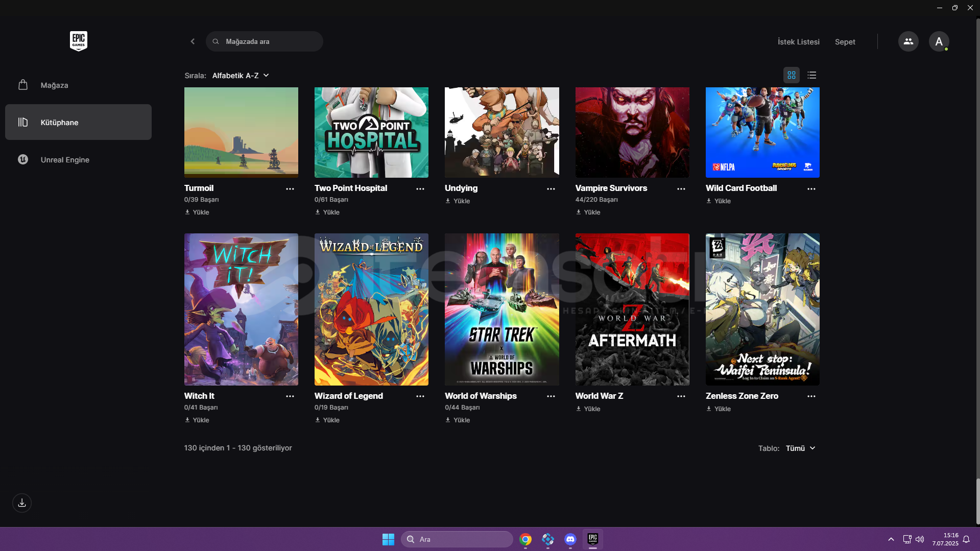Screen dimensions: 980x551
Task: Click Yükle under Wizard of Legend
Action: tap(327, 420)
